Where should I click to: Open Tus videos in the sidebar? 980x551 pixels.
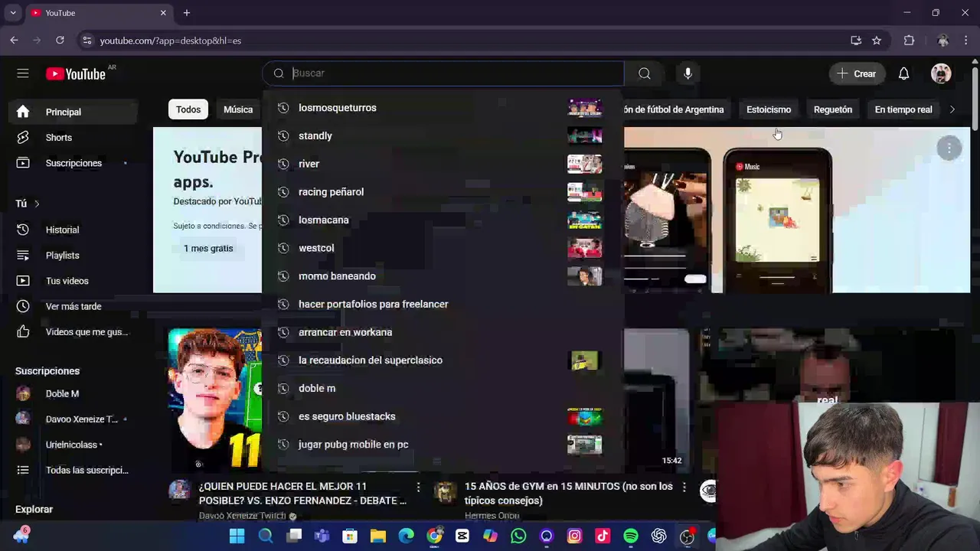(75, 281)
